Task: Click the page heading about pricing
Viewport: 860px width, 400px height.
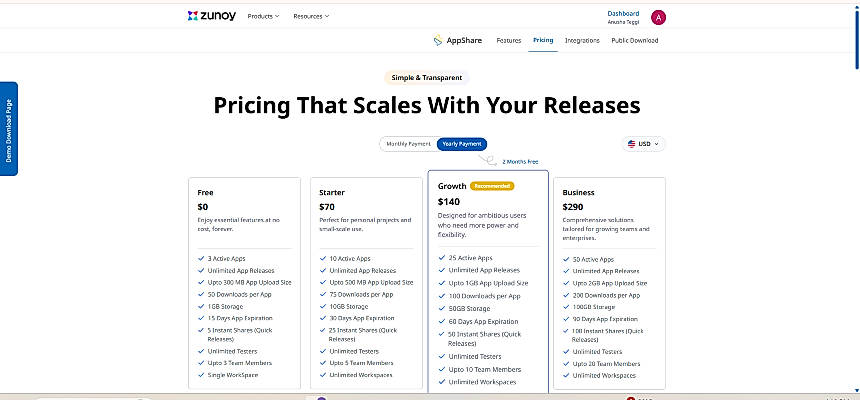Action: (427, 105)
